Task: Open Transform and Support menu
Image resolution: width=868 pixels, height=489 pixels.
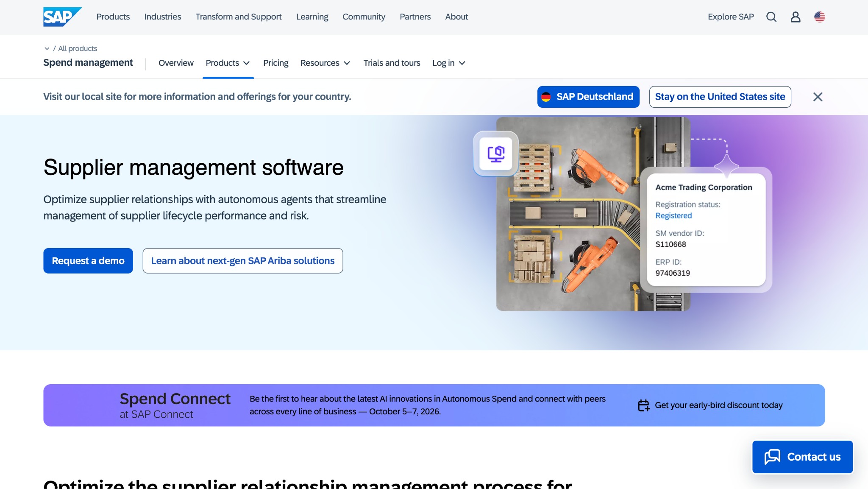Action: point(239,17)
